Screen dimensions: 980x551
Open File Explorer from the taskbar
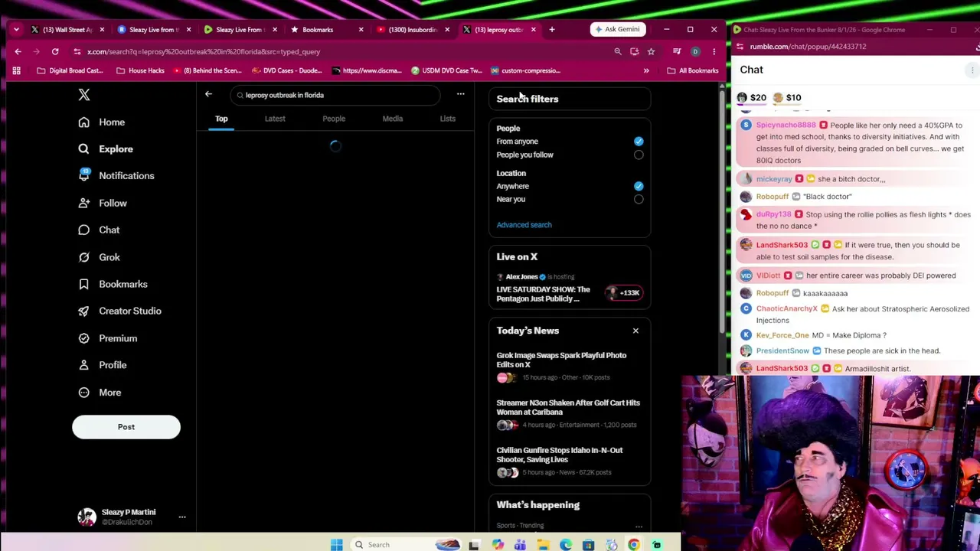[543, 545]
